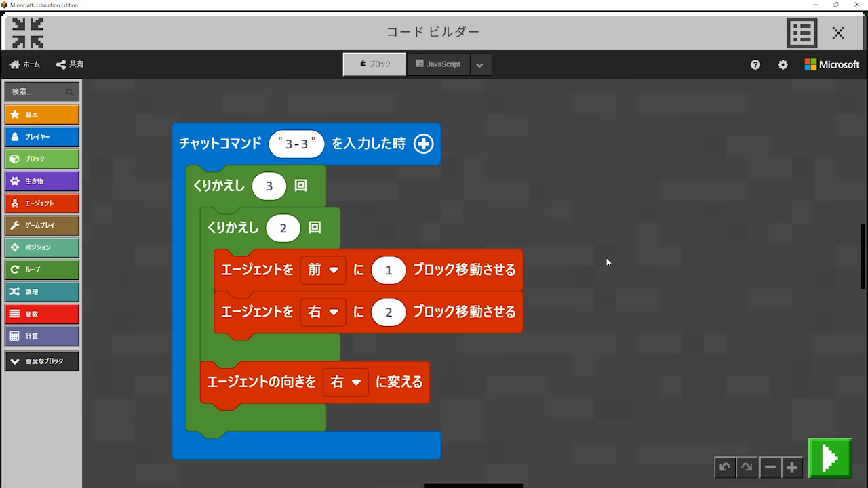This screenshot has height=488, width=868.
Task: Open the help question mark icon
Action: click(755, 65)
